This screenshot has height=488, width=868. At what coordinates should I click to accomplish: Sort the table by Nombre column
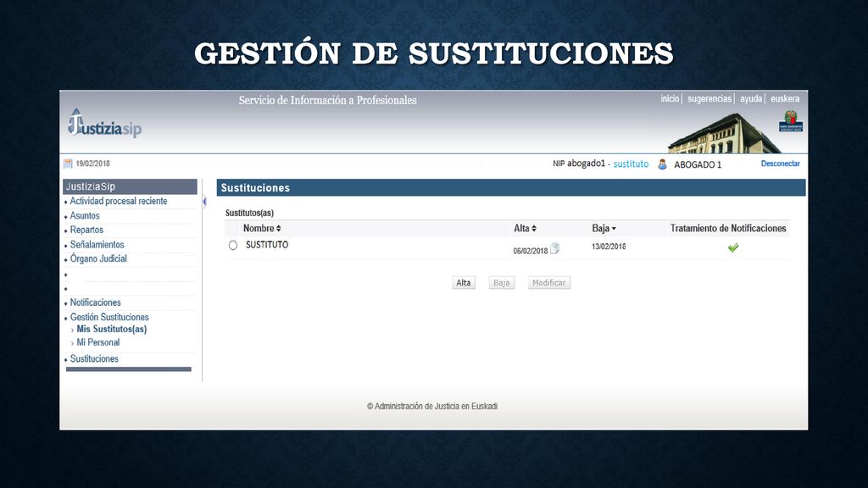tap(262, 228)
